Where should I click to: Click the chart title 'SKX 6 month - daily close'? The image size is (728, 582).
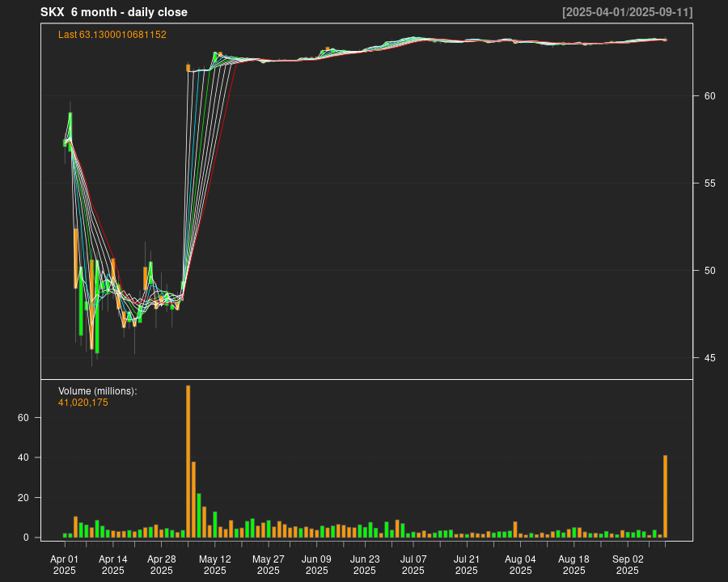tap(114, 12)
